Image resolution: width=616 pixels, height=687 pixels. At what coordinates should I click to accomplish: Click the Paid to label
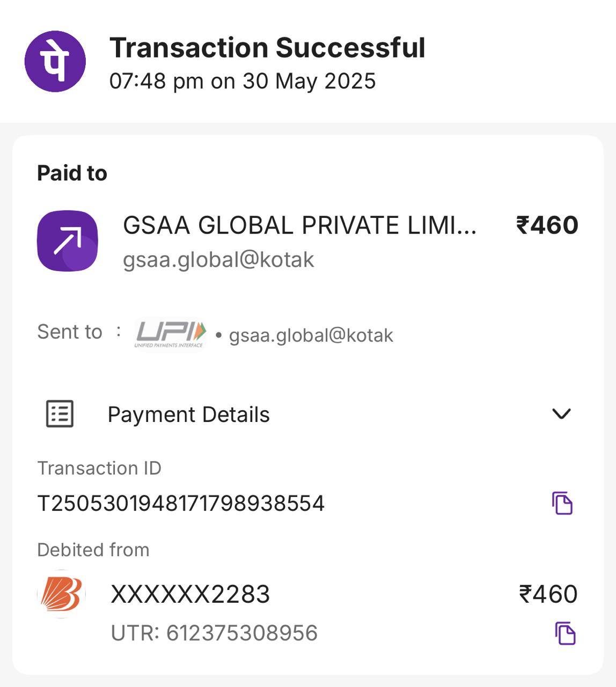72,173
